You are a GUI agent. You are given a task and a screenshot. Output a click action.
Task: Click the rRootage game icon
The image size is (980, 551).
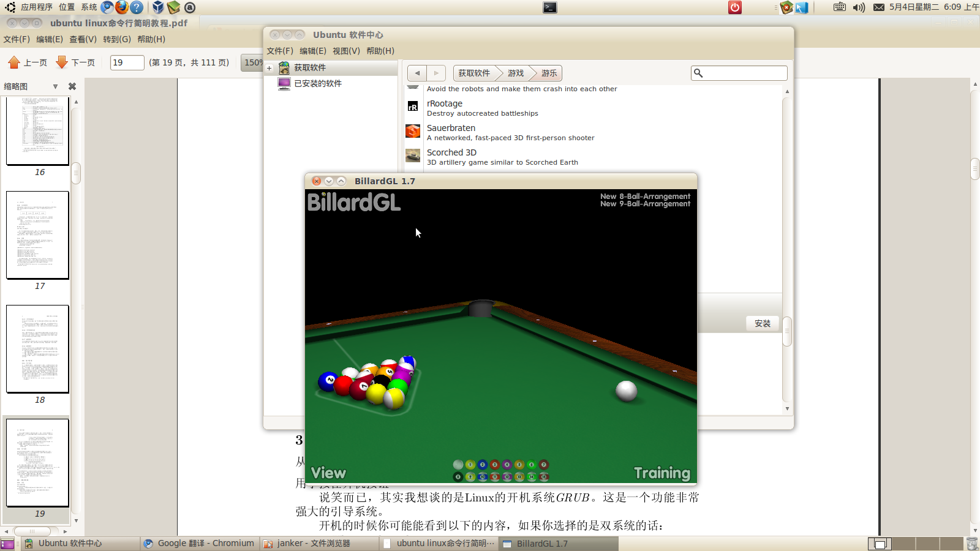pyautogui.click(x=413, y=107)
